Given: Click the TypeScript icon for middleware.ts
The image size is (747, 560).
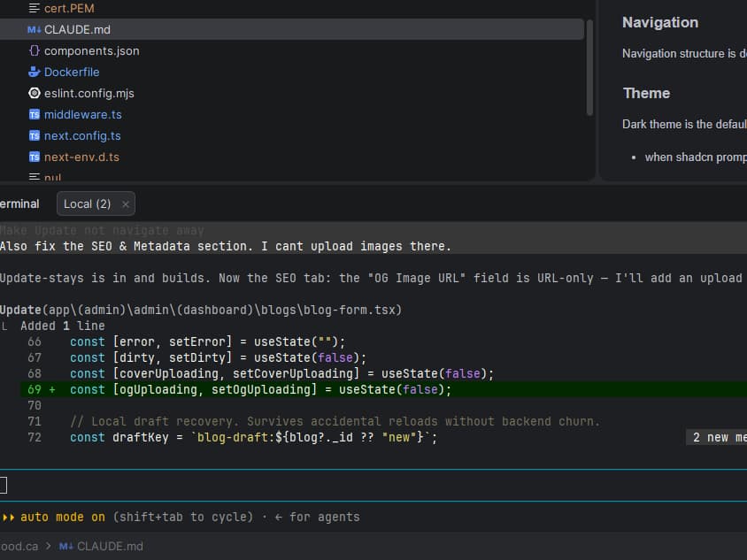Looking at the screenshot, I should pos(35,114).
